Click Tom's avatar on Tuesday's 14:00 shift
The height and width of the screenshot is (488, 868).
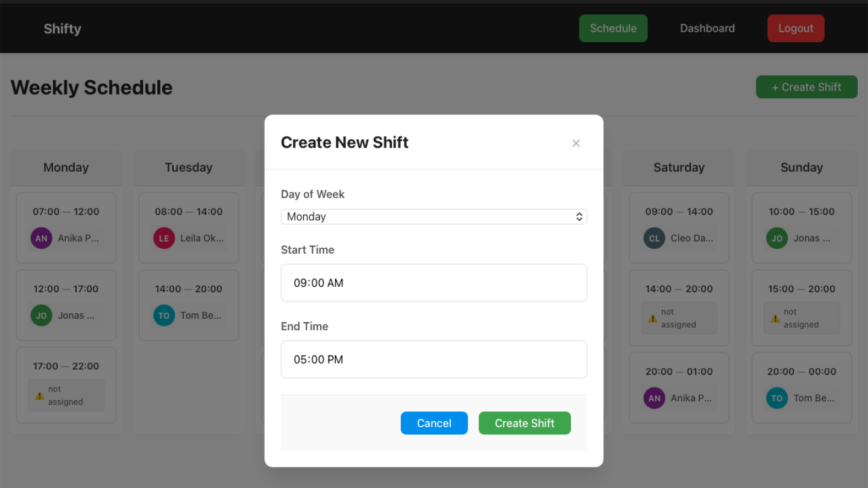163,315
